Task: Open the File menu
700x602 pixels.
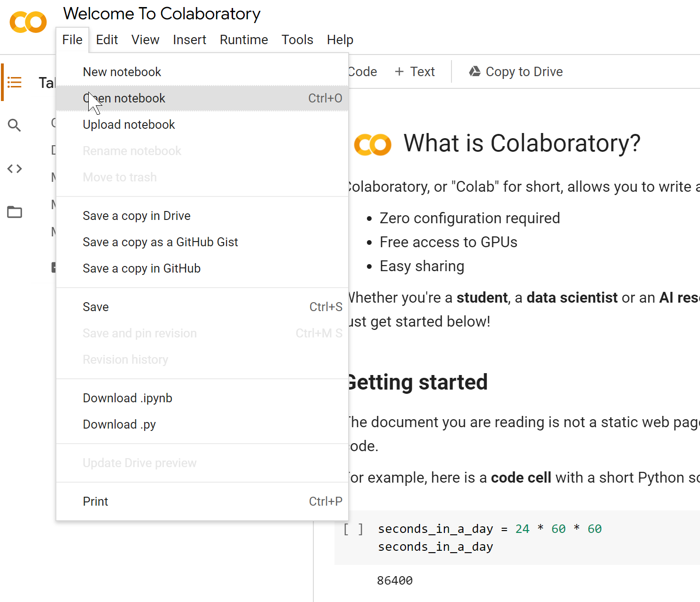Action: pyautogui.click(x=72, y=40)
